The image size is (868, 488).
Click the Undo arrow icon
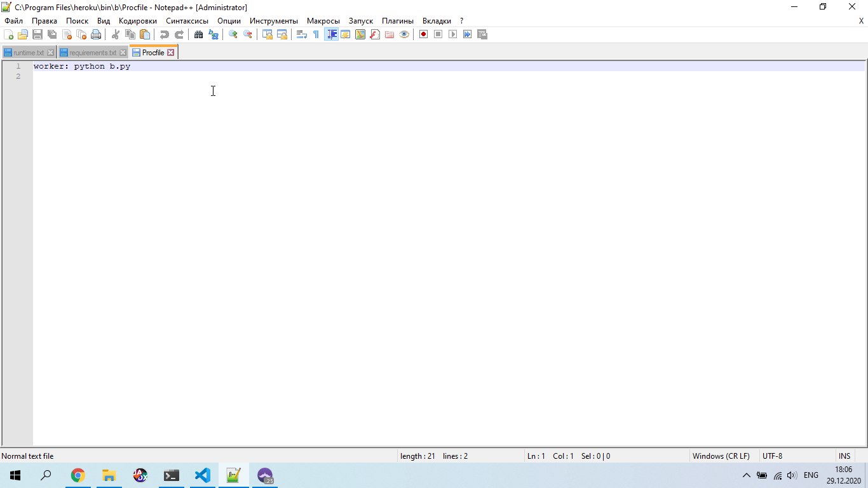click(x=165, y=34)
